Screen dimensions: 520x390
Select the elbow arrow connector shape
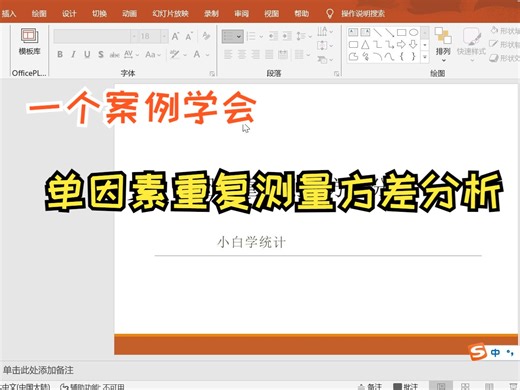click(389, 44)
